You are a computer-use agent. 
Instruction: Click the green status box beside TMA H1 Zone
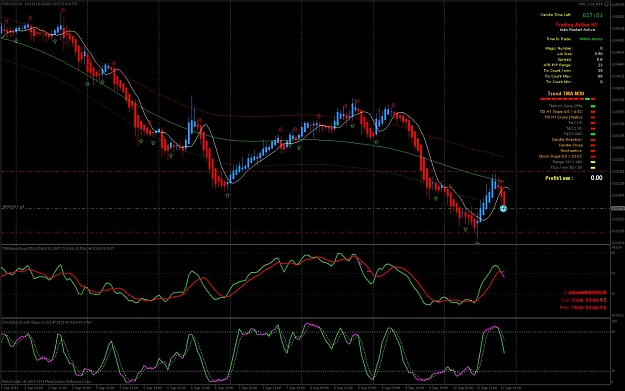tap(593, 106)
